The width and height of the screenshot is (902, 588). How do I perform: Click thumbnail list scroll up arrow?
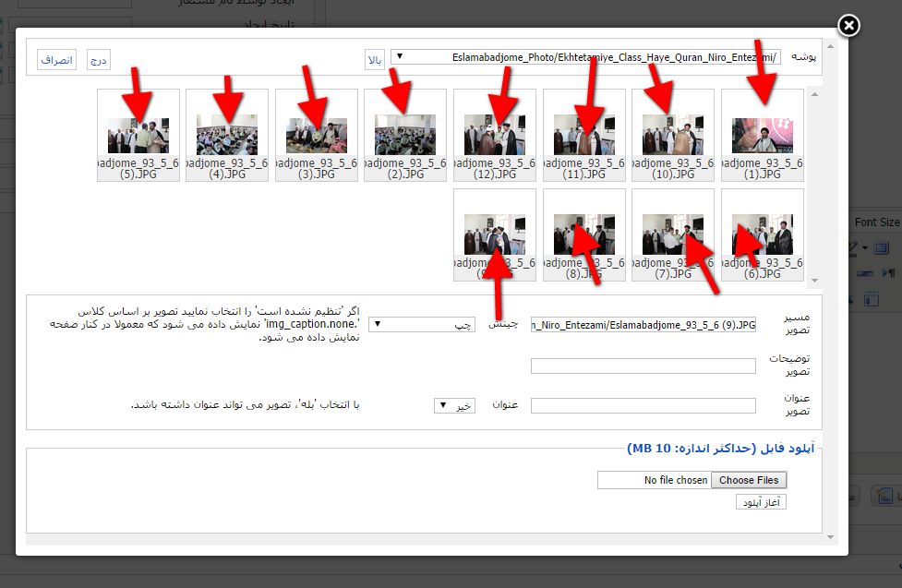pyautogui.click(x=814, y=94)
